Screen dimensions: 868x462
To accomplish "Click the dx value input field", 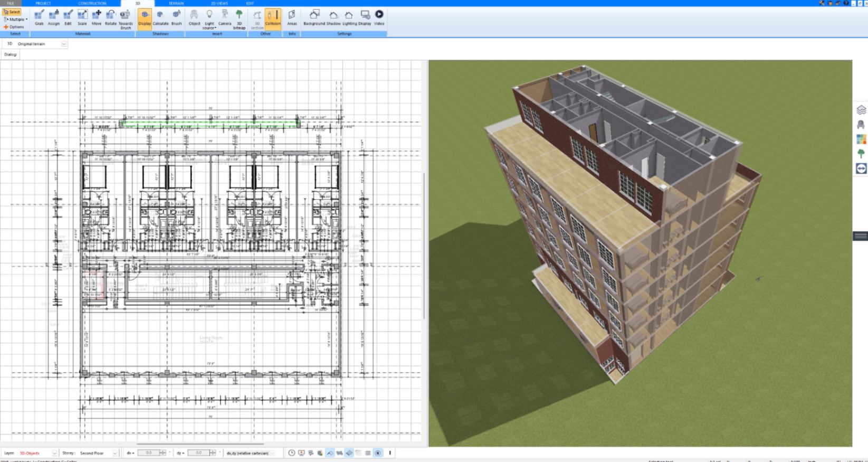I will [149, 453].
